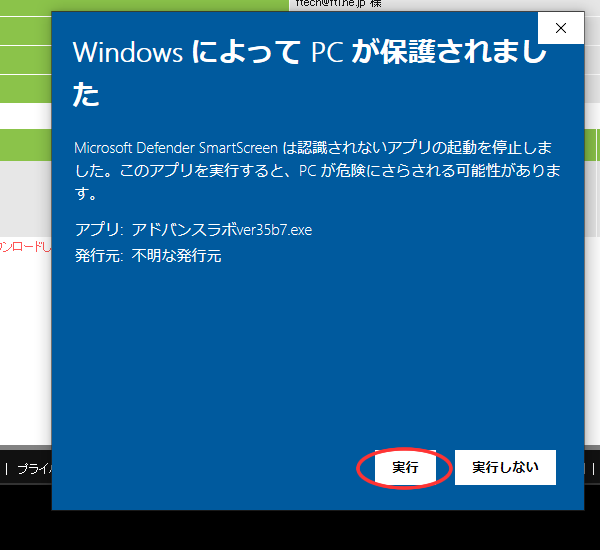Select app name アドバンスラボver35b7.exe text
The width and height of the screenshot is (600, 550).
tap(222, 230)
